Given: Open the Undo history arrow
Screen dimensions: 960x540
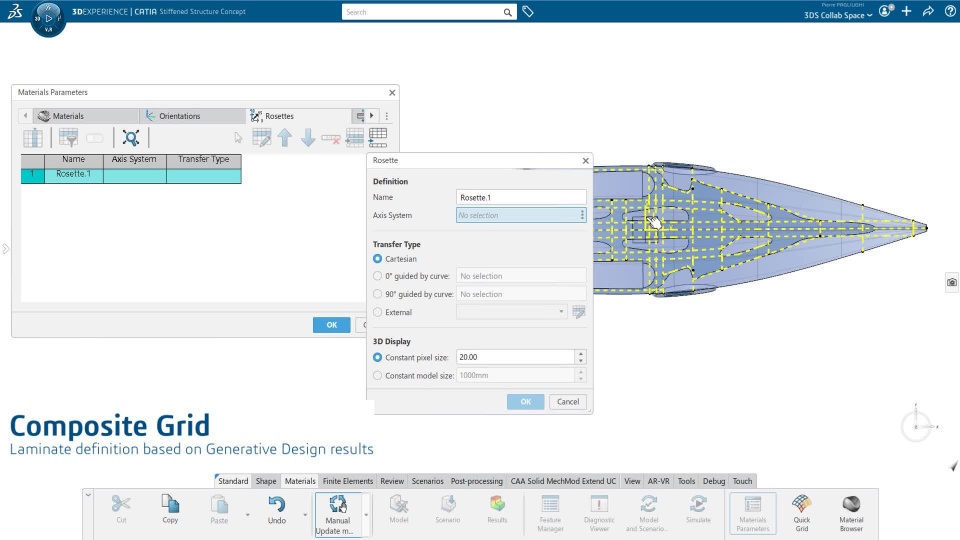Looking at the screenshot, I should 305,514.
